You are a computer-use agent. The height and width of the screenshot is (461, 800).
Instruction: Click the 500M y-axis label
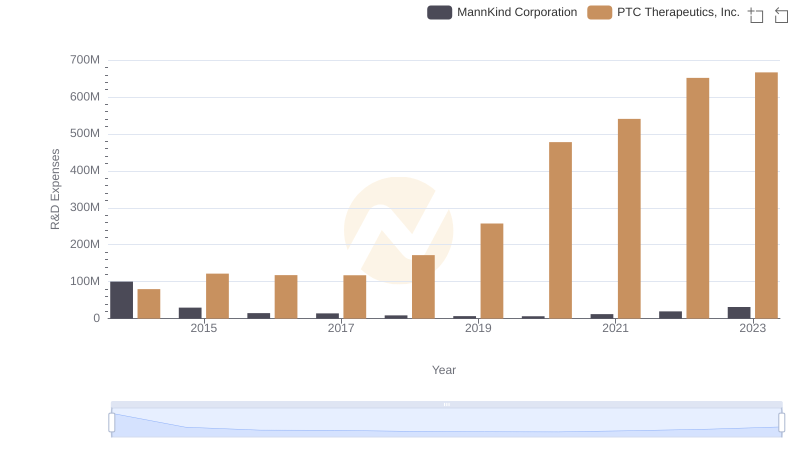[x=85, y=134]
